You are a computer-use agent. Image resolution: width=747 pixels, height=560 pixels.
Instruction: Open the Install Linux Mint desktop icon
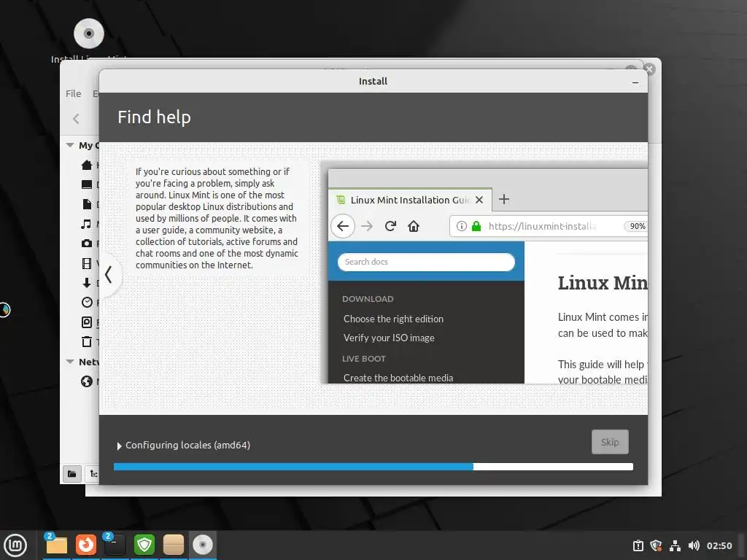88,34
